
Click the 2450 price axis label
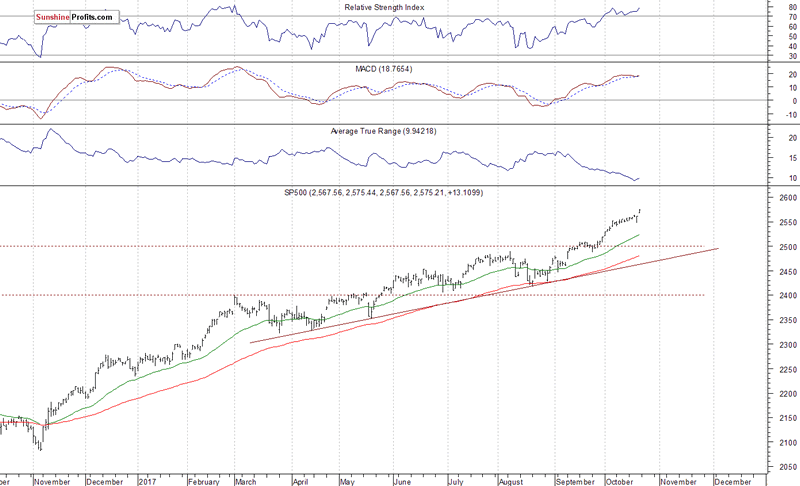(x=788, y=272)
